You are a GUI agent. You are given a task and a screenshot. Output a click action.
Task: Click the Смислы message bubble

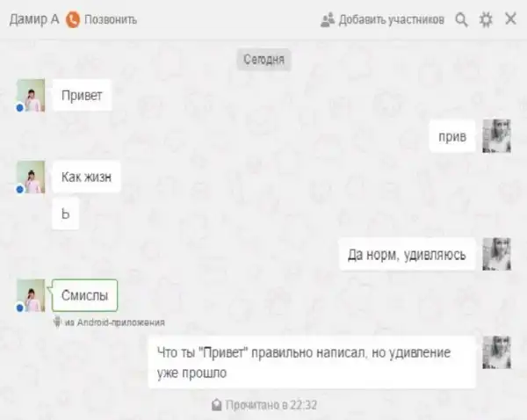point(84,295)
